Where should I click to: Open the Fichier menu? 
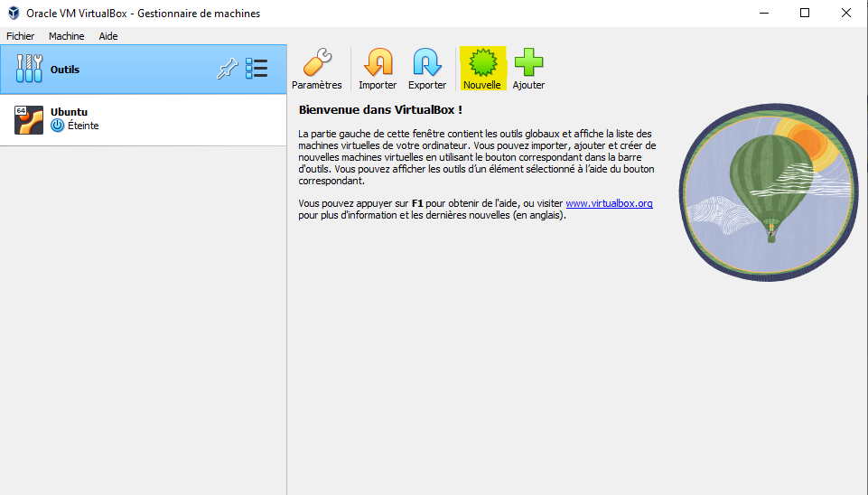coord(20,36)
